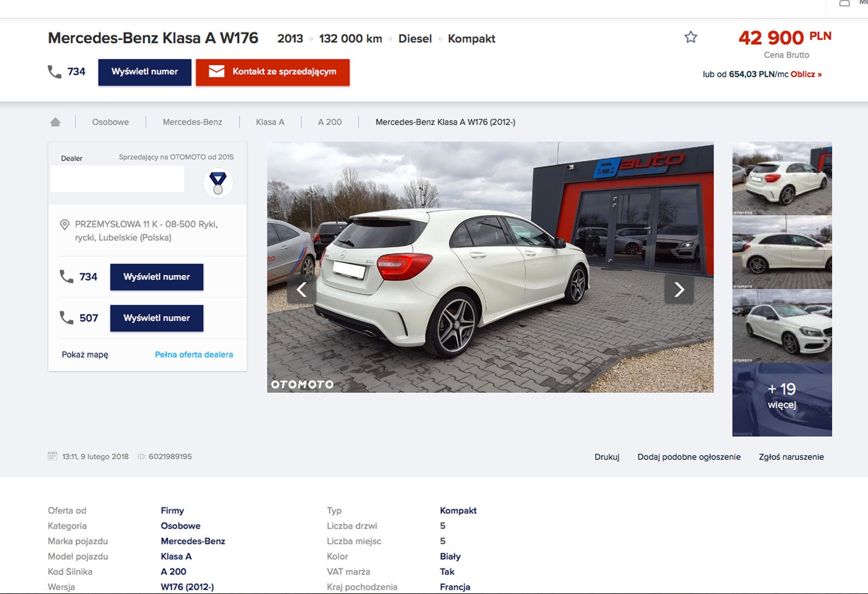Go to Klasa A breadcrumb

(x=270, y=122)
